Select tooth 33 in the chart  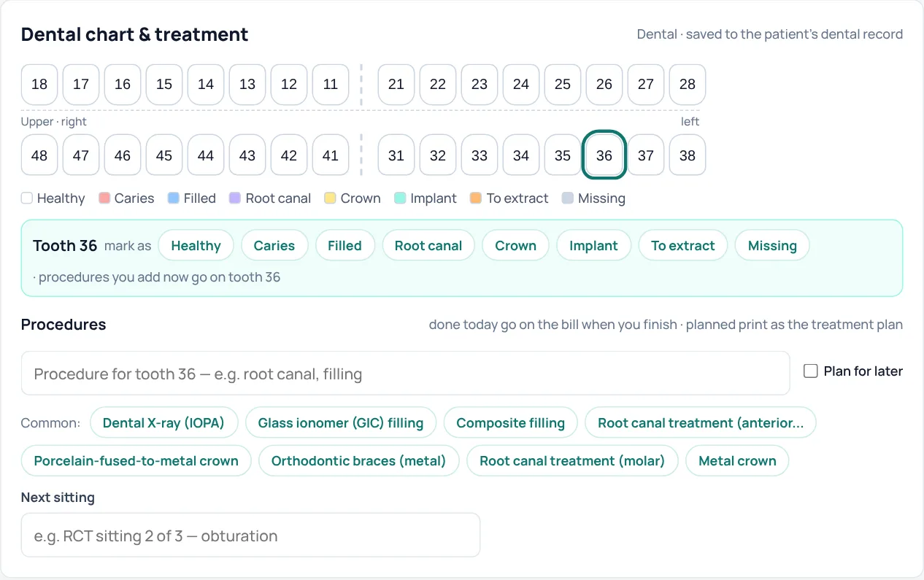click(x=480, y=155)
